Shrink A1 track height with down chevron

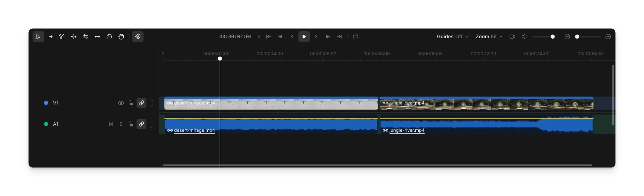[152, 127]
